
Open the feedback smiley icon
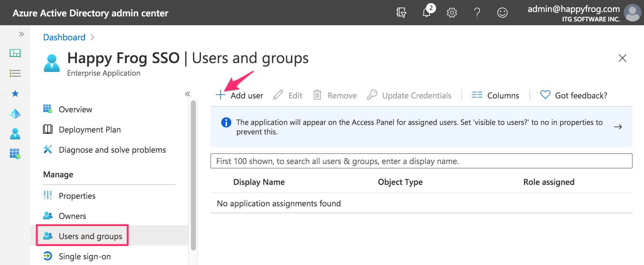coord(502,13)
